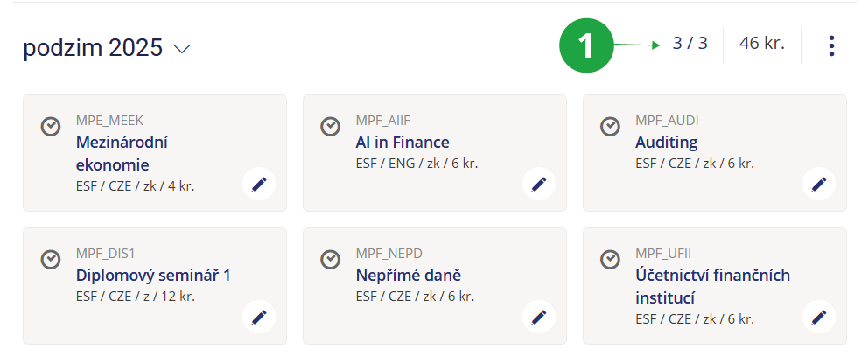Open the Mezinárodní ekonomie course link
This screenshot has height=356, width=868.
click(122, 153)
